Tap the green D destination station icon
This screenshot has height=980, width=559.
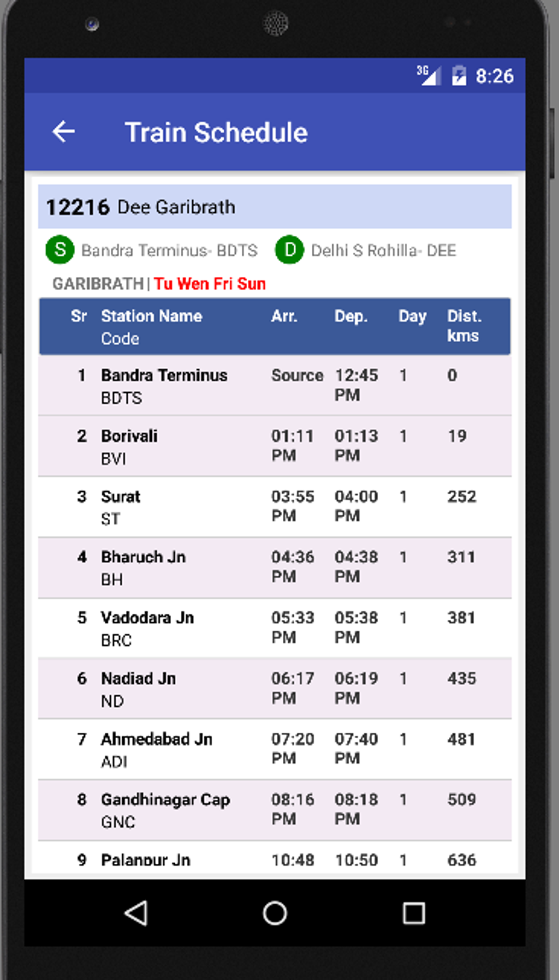pos(289,250)
